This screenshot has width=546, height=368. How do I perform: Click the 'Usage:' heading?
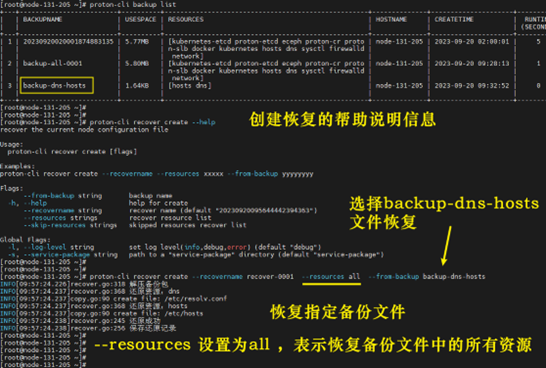11,144
